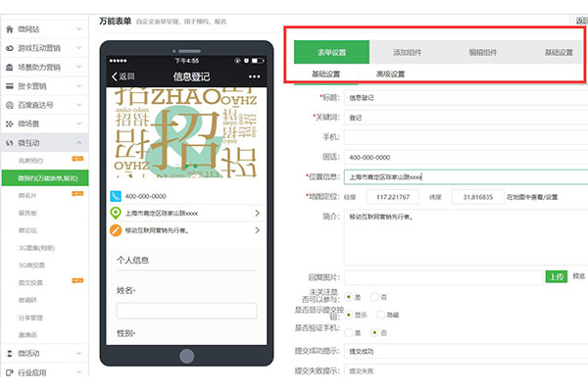588x392 pixels.
Task: Expand the 百度直达号 chevron
Action: (x=79, y=105)
